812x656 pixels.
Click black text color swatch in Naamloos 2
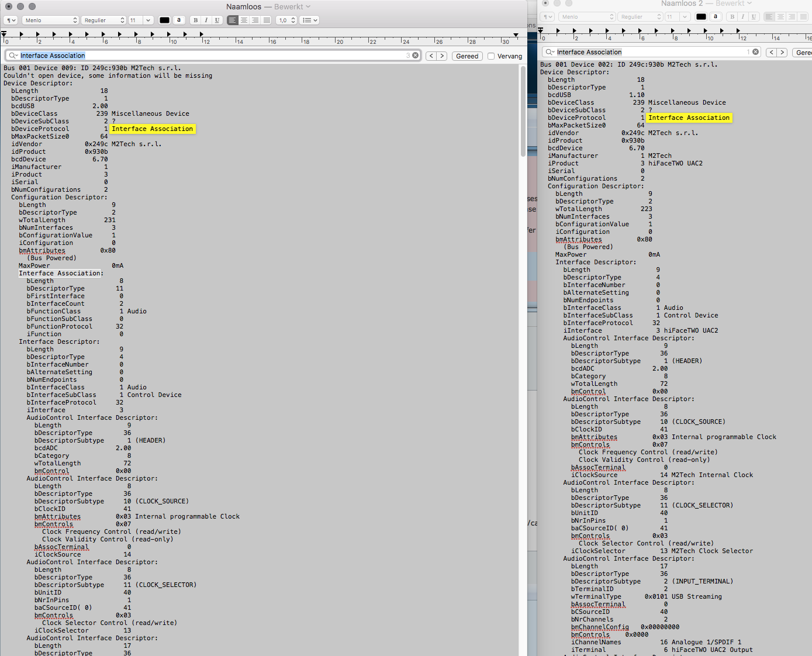point(702,17)
